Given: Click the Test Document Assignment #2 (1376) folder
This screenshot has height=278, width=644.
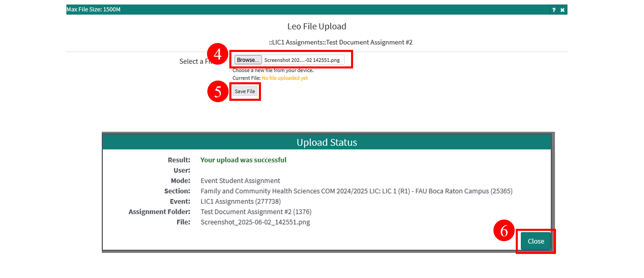Looking at the screenshot, I should tap(256, 212).
